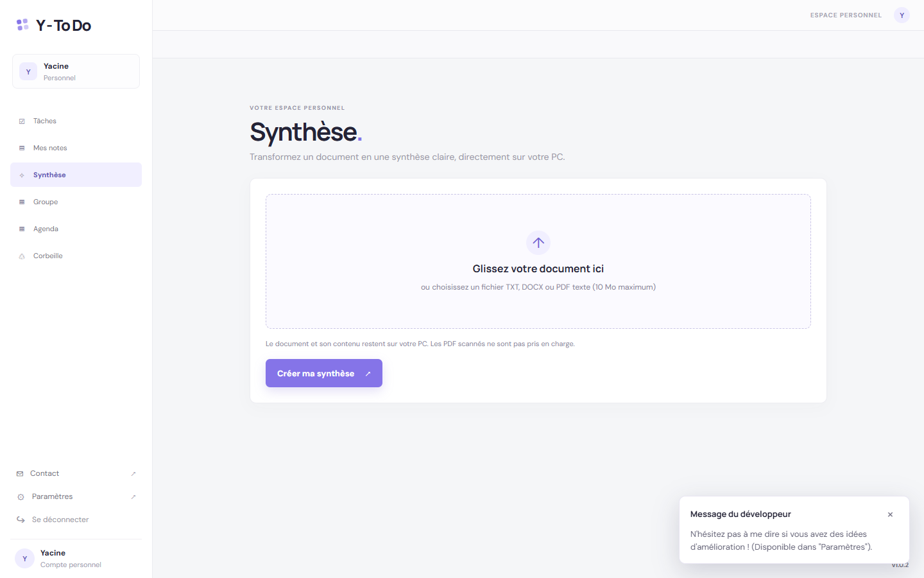Click the Corbeille trash icon in sidebar
The width and height of the screenshot is (924, 578).
click(22, 256)
